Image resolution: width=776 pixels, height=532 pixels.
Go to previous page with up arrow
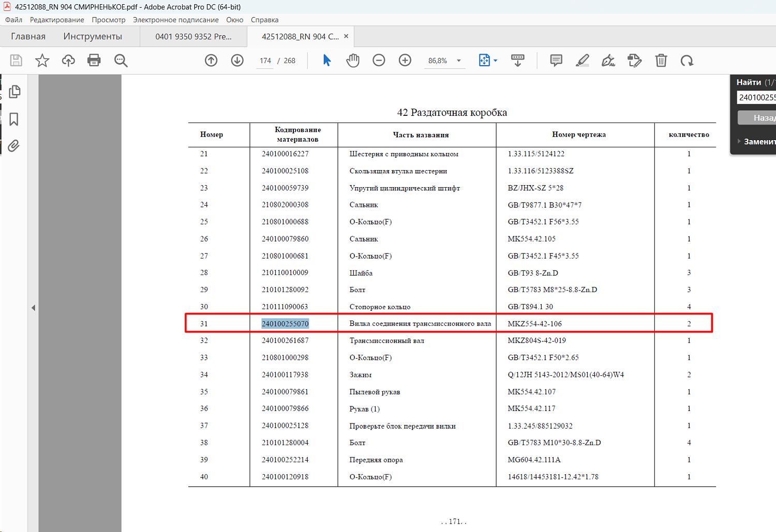(x=211, y=60)
